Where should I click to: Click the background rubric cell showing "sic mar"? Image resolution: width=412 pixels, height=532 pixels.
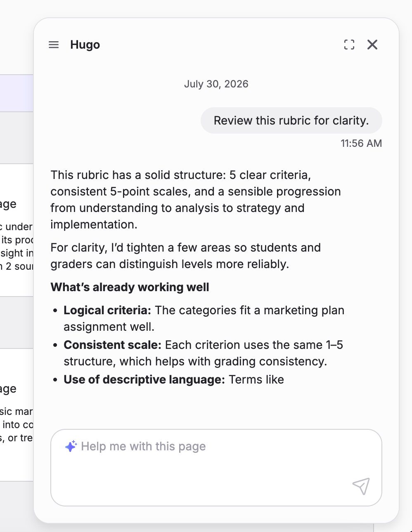17,411
